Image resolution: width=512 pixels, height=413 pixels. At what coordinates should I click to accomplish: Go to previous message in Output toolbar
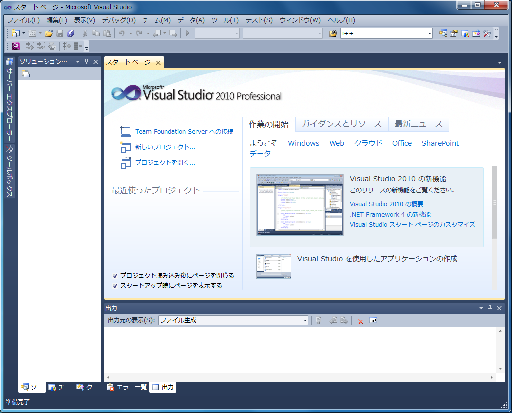333,321
